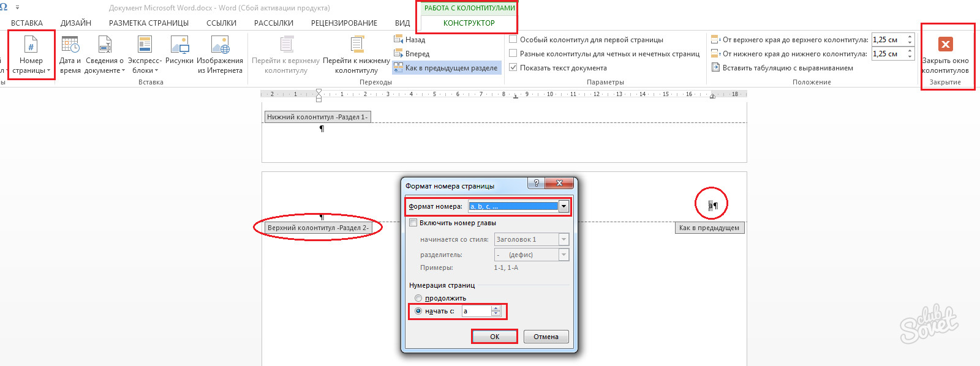Open the Номер страницы page number menu

pyautogui.click(x=31, y=54)
